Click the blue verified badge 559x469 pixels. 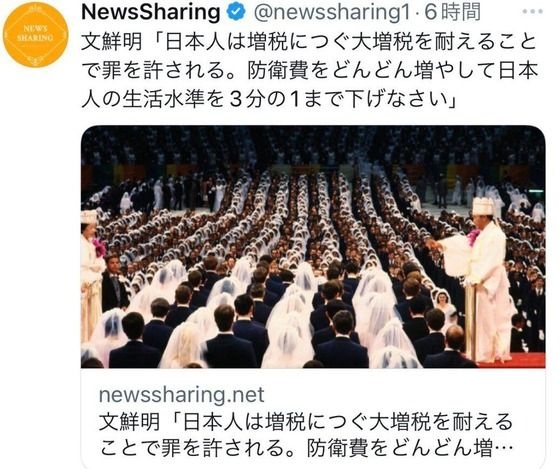[x=237, y=13]
